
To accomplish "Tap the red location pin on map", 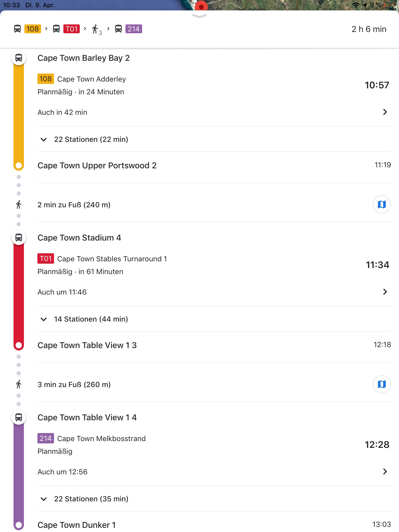I will (x=201, y=6).
